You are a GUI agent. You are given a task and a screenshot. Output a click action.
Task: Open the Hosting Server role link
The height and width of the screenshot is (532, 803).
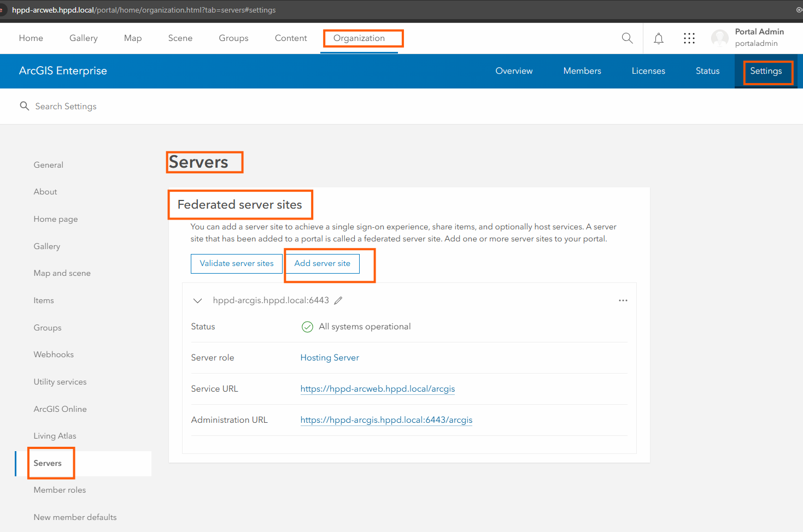[330, 358]
